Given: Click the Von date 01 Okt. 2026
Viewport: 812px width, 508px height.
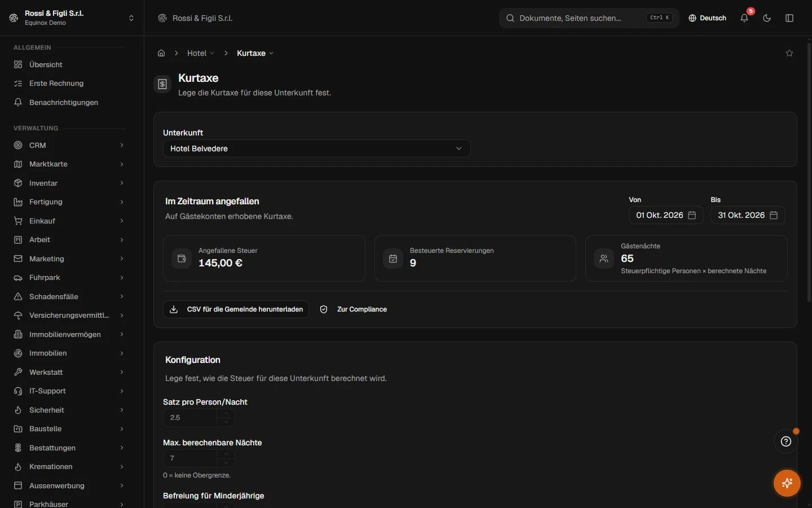Looking at the screenshot, I should point(666,215).
